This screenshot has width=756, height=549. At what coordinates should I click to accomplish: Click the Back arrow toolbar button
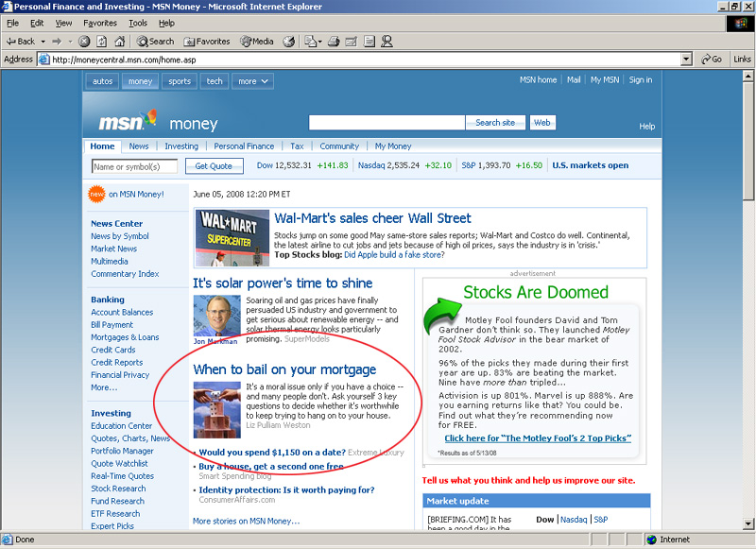pyautogui.click(x=20, y=42)
